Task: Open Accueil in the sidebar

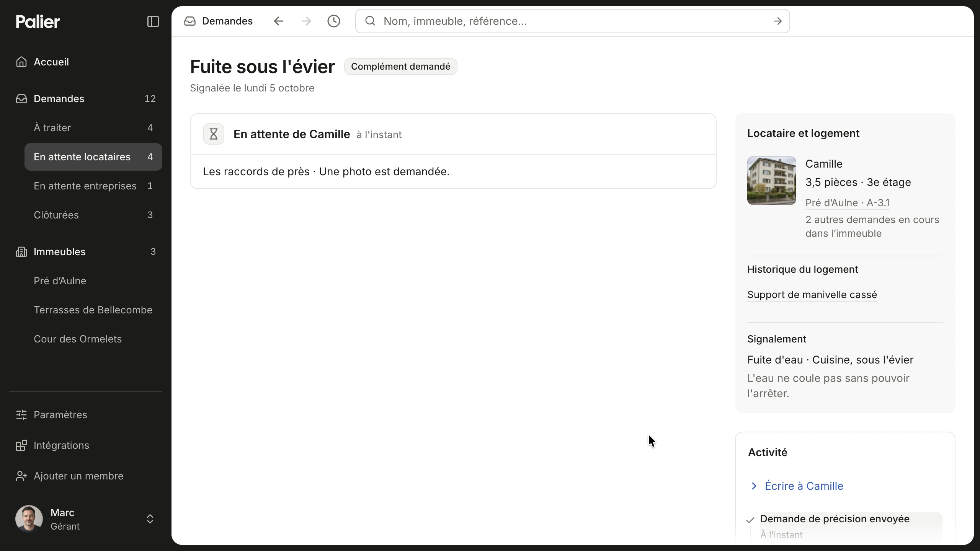Action: [86, 62]
